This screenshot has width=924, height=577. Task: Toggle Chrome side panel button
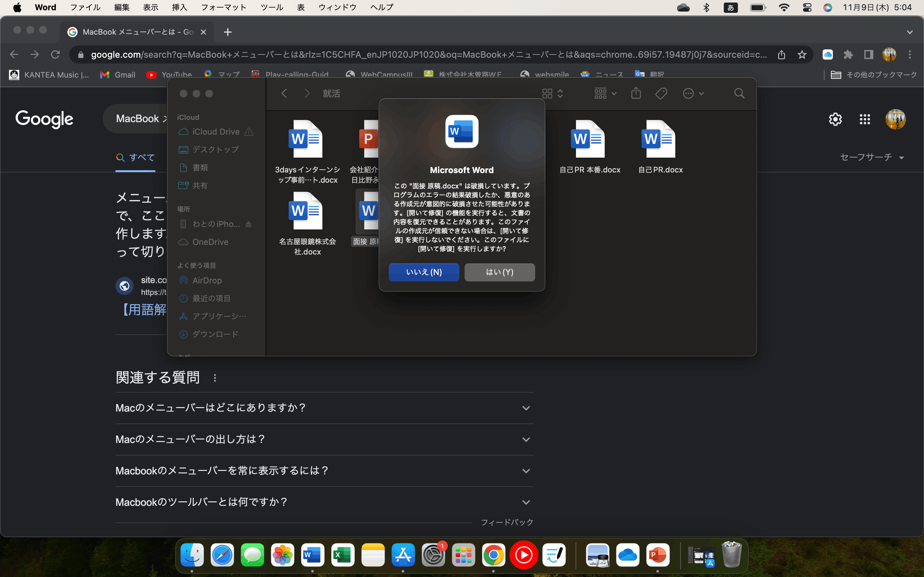868,54
